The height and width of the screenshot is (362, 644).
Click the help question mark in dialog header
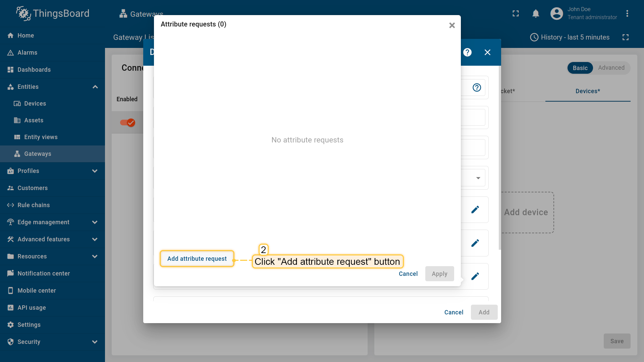(467, 52)
